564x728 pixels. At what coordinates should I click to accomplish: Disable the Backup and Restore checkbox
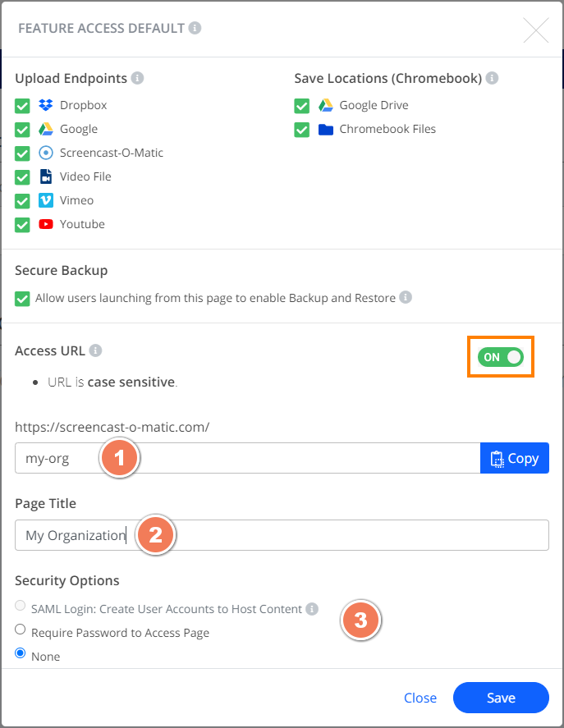pos(22,299)
